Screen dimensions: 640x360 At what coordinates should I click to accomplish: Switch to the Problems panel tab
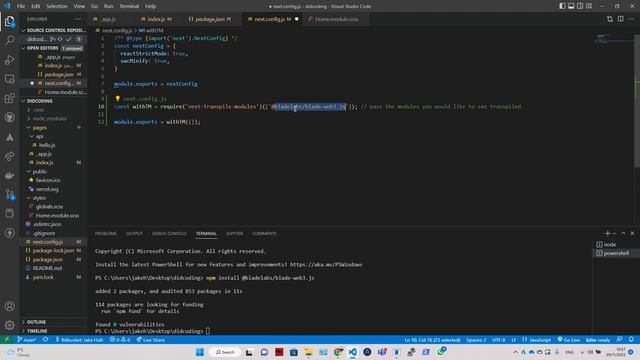[106, 233]
